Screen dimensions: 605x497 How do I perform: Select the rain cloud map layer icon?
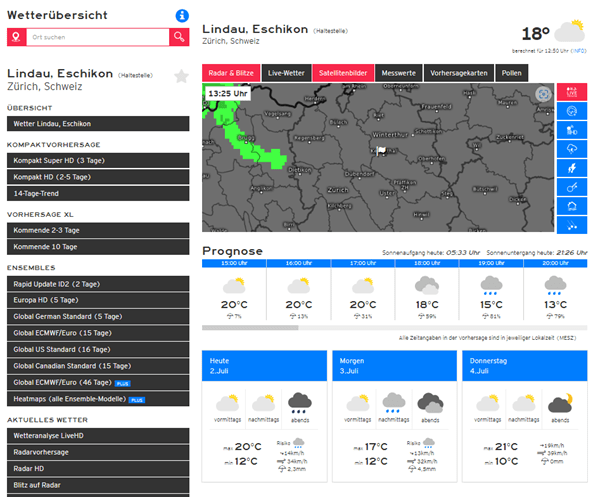(571, 148)
